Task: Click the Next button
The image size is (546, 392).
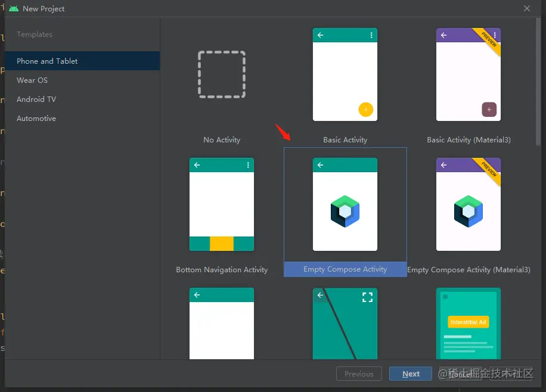Action: pos(411,374)
